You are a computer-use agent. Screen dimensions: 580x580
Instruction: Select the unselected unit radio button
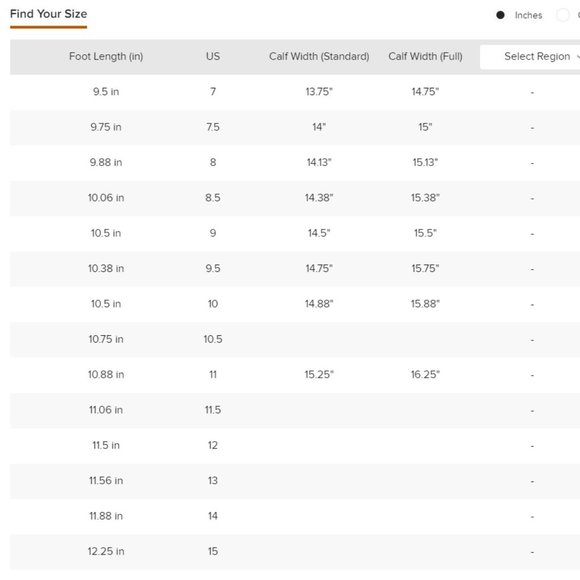[x=563, y=15]
